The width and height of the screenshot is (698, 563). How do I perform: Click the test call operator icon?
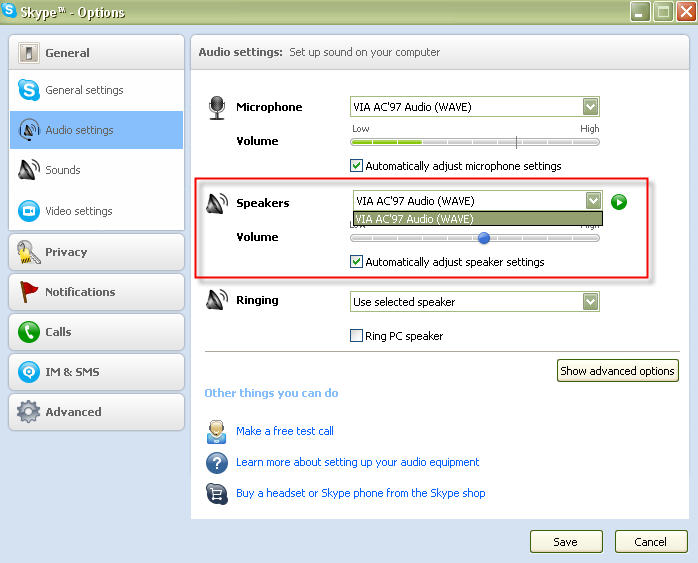point(217,432)
